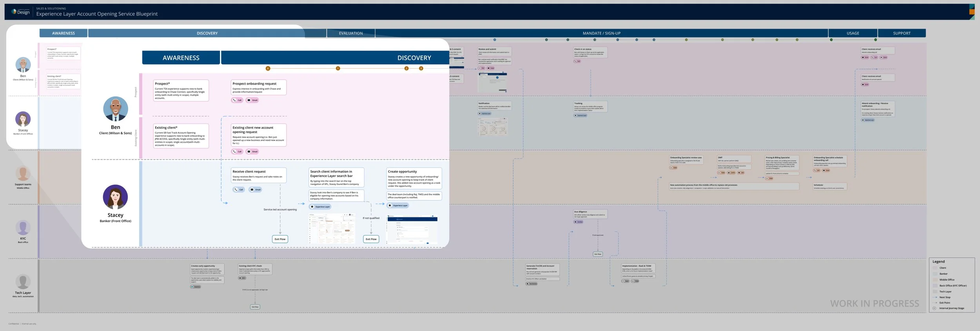The width and height of the screenshot is (980, 331).
Task: Click the Scheduler card
Action: [830, 186]
